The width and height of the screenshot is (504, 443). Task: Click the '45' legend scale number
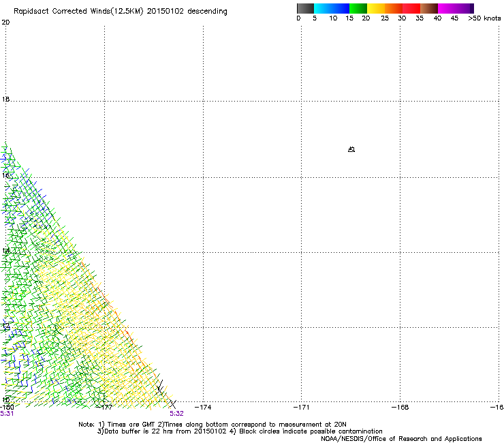point(454,18)
